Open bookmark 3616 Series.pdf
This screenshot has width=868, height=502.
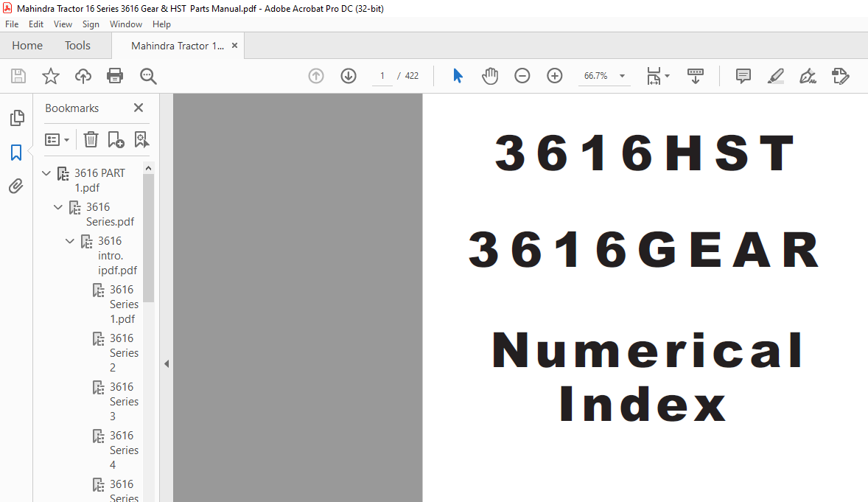(x=110, y=214)
